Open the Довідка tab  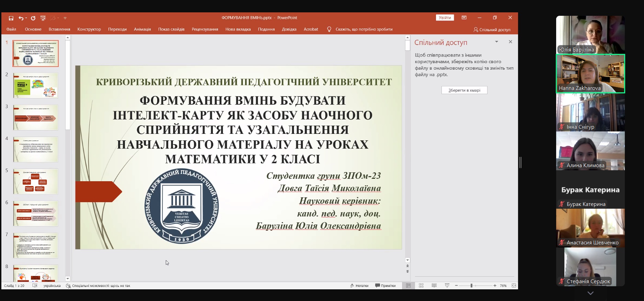click(289, 29)
